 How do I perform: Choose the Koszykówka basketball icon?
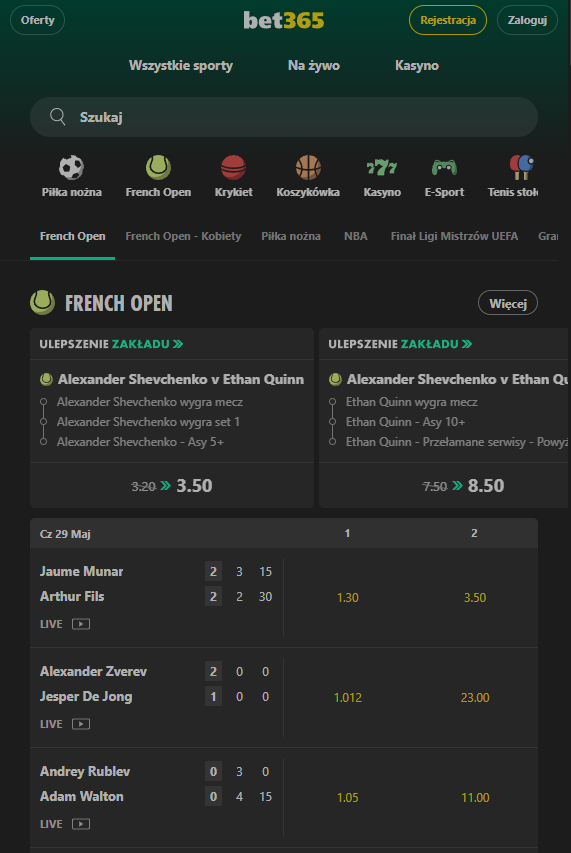click(308, 167)
